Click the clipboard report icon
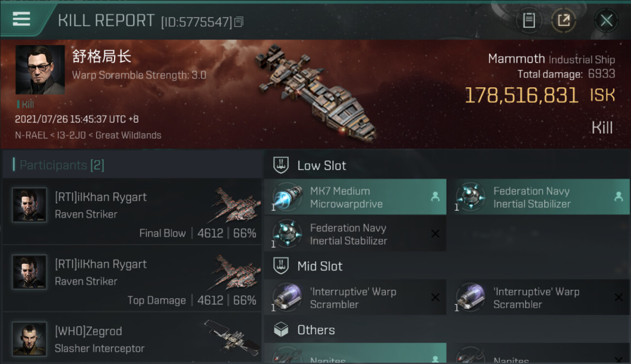This screenshot has height=364, width=631. coord(529,20)
